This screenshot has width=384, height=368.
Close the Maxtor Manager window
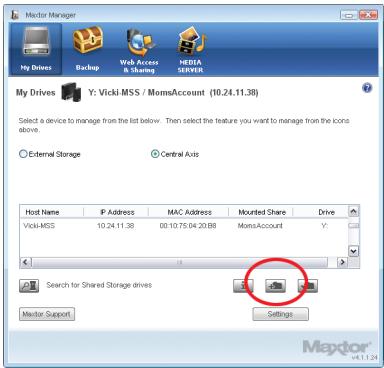(x=368, y=15)
